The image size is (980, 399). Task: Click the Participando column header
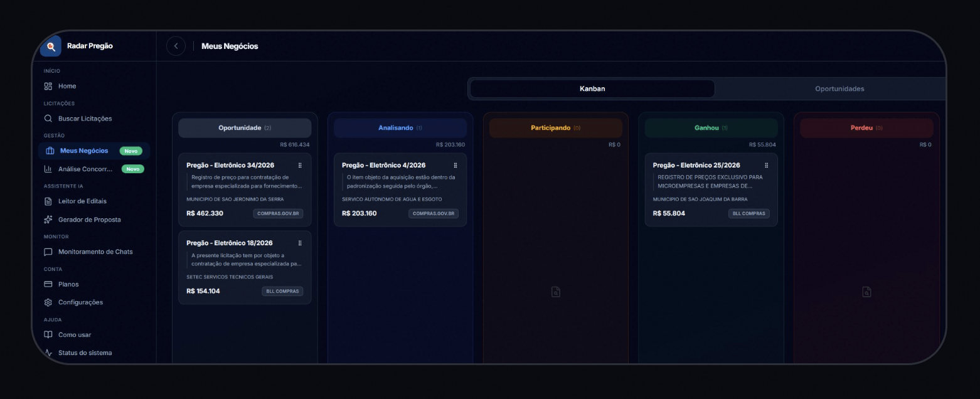coord(555,128)
